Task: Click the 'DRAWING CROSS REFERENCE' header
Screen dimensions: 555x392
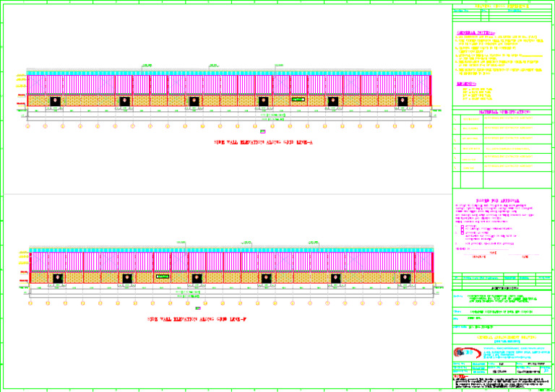Action: pos(502,6)
